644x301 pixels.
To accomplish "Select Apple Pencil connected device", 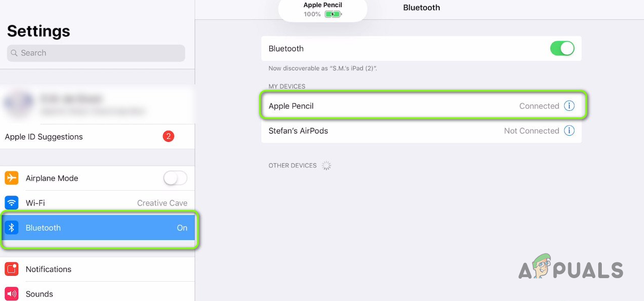I will tap(421, 106).
